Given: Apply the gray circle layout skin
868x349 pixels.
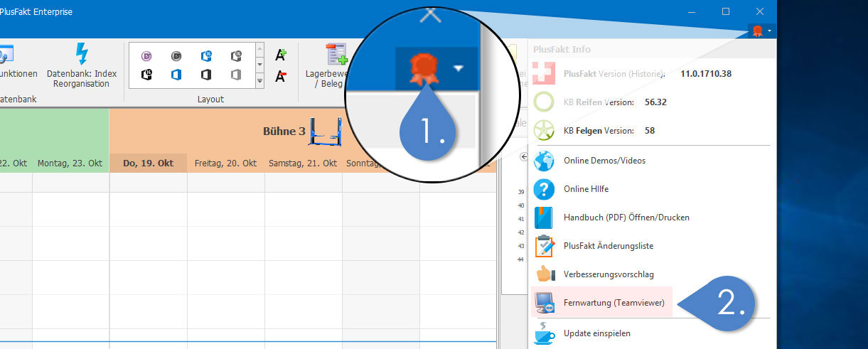Looking at the screenshot, I should 176,55.
